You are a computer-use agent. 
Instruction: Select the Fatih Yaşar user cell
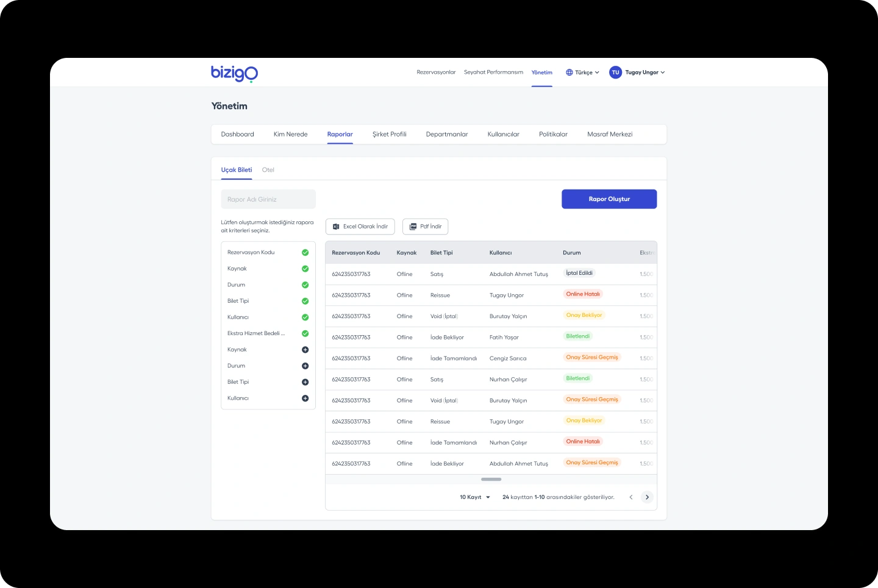504,338
